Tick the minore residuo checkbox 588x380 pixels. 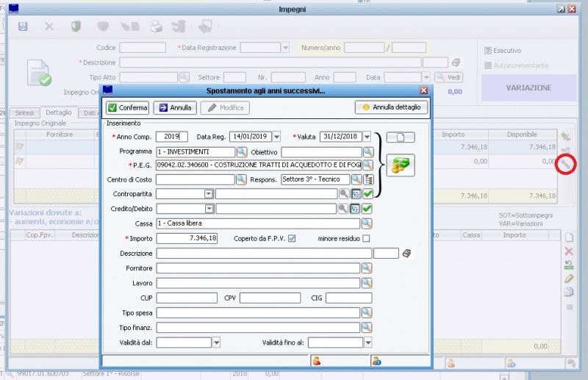coord(366,239)
